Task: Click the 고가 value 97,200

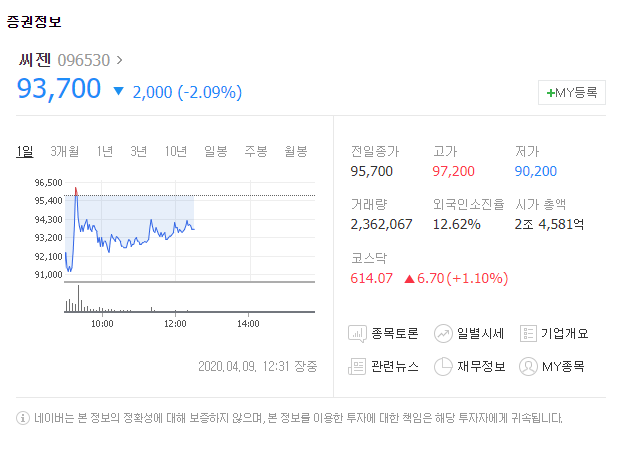Action: [454, 171]
